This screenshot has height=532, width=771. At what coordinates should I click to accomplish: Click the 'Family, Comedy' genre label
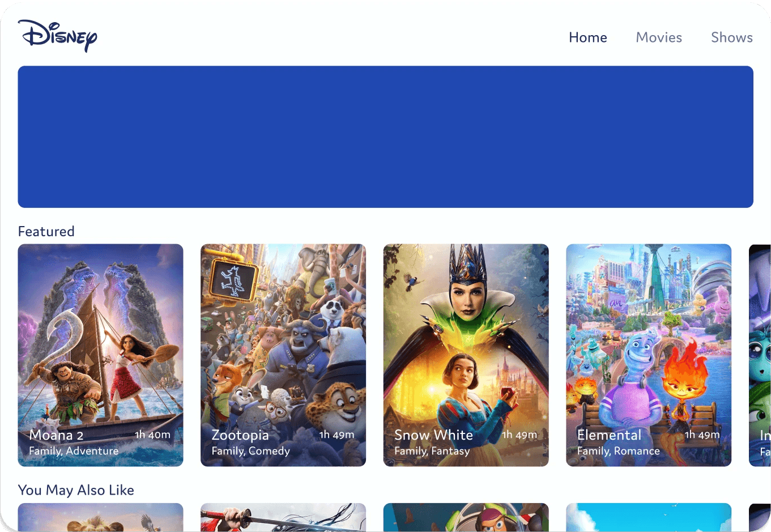pos(250,451)
